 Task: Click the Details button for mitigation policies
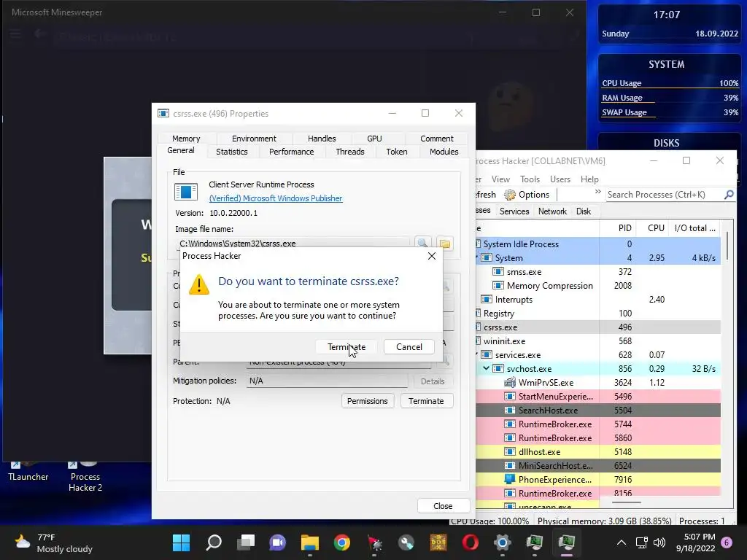pos(433,381)
